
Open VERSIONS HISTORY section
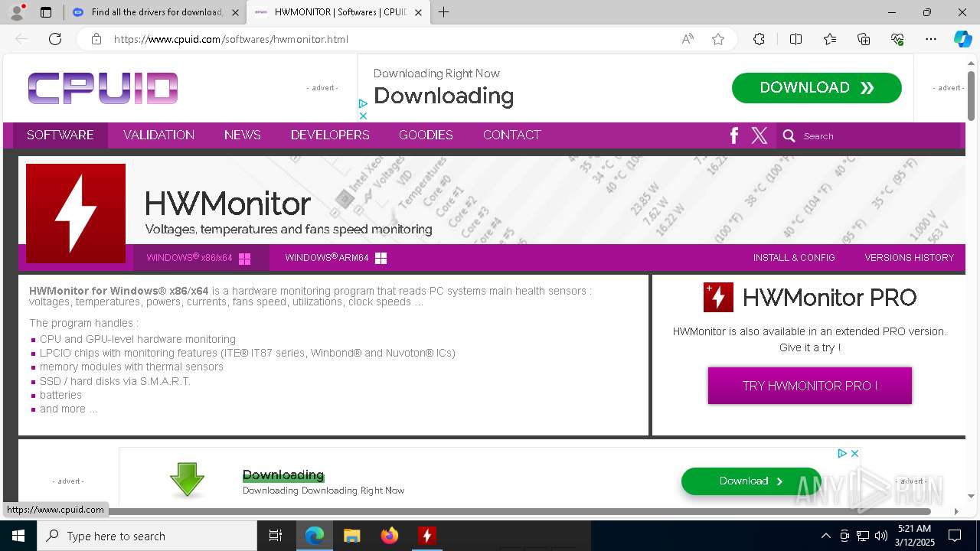coord(910,258)
